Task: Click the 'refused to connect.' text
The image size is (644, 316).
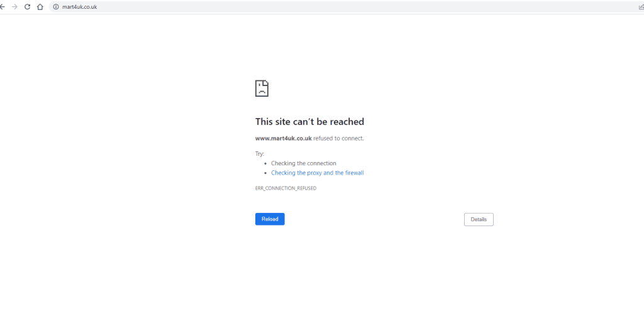Action: pyautogui.click(x=338, y=138)
